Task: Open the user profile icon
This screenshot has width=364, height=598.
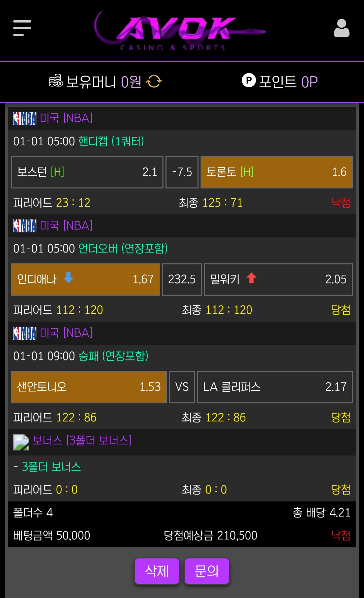Action: (x=341, y=28)
